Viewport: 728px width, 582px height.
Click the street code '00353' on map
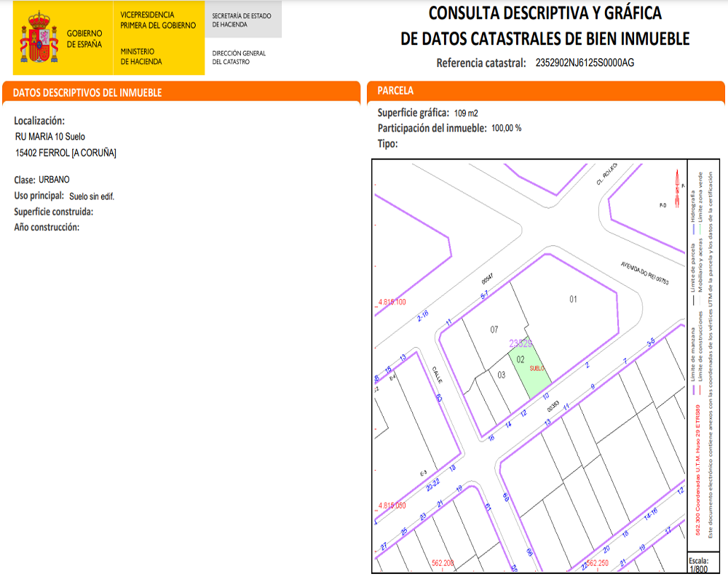pyautogui.click(x=553, y=407)
